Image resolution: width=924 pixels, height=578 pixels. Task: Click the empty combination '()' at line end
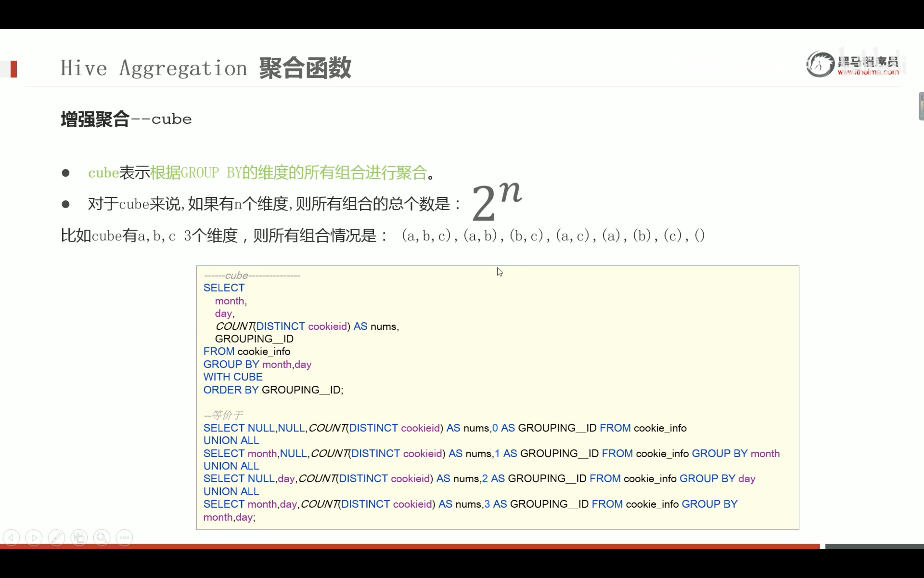click(x=699, y=235)
